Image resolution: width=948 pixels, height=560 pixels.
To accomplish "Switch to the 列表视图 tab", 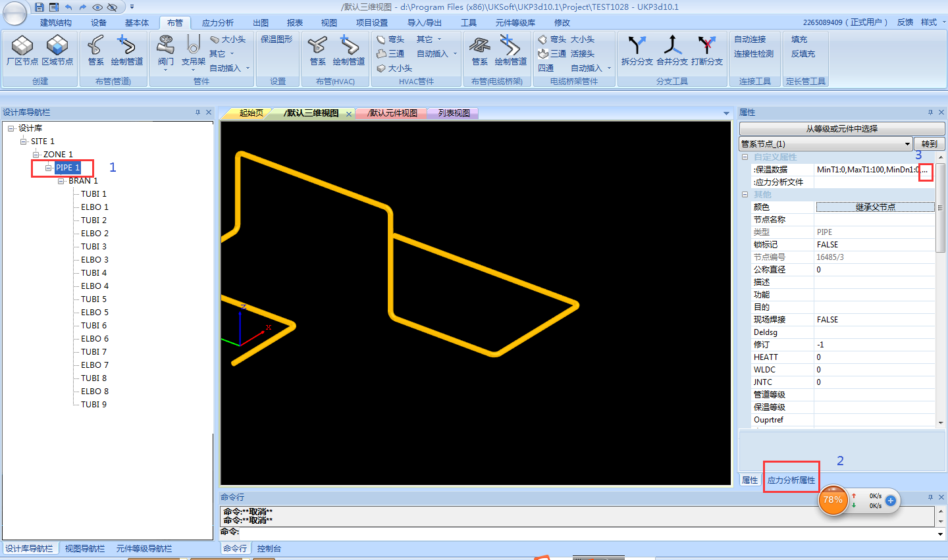I will pos(454,113).
